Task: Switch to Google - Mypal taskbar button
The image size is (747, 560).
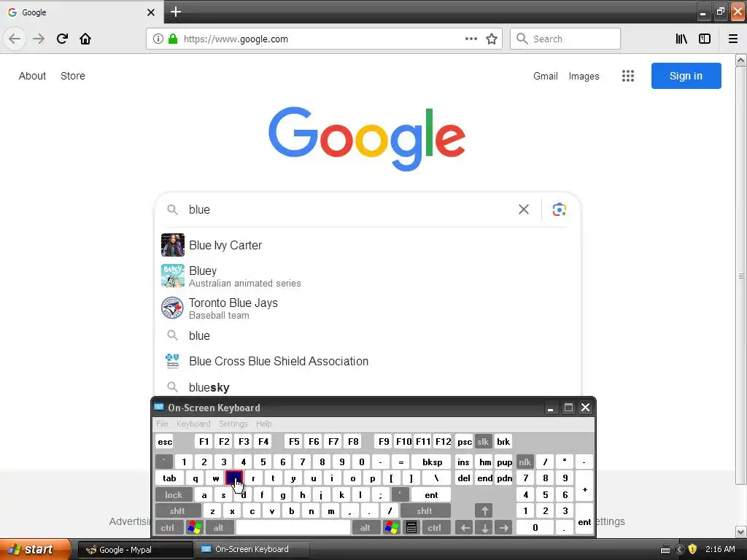Action: (x=135, y=550)
